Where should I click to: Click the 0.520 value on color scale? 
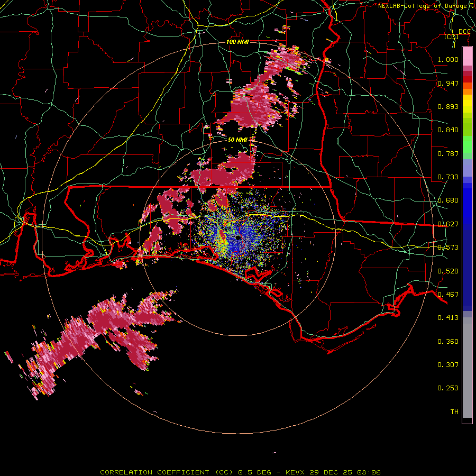coord(448,271)
